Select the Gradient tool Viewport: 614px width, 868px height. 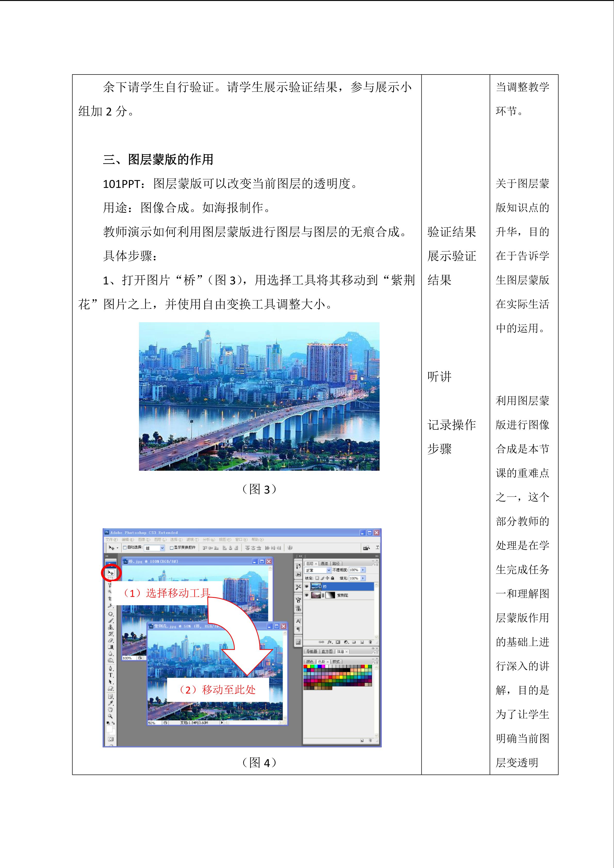[111, 647]
